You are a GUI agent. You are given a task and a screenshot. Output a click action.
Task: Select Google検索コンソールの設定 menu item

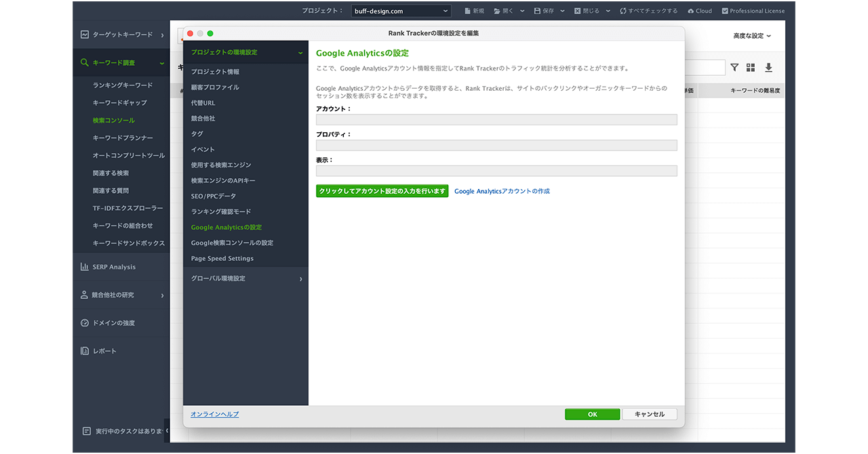point(232,243)
